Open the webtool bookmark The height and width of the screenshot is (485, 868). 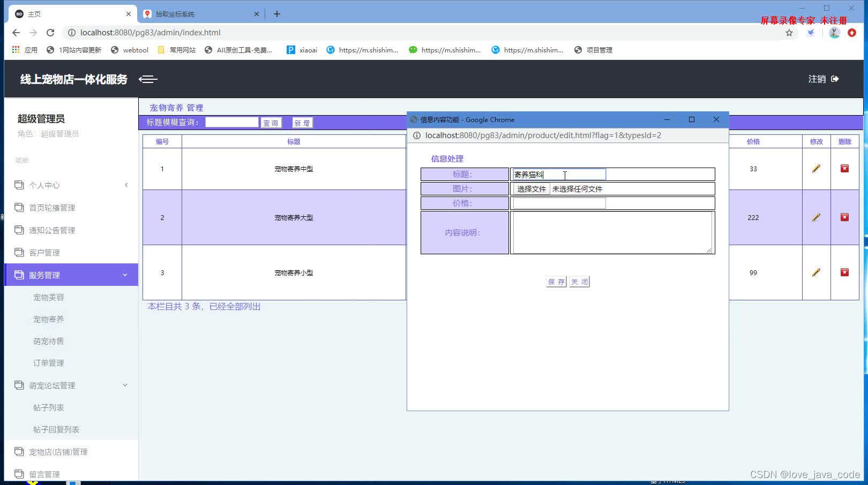point(129,50)
